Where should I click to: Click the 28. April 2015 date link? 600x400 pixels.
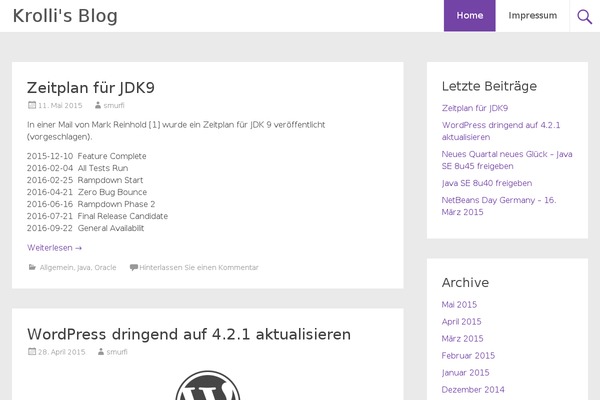[x=62, y=352]
